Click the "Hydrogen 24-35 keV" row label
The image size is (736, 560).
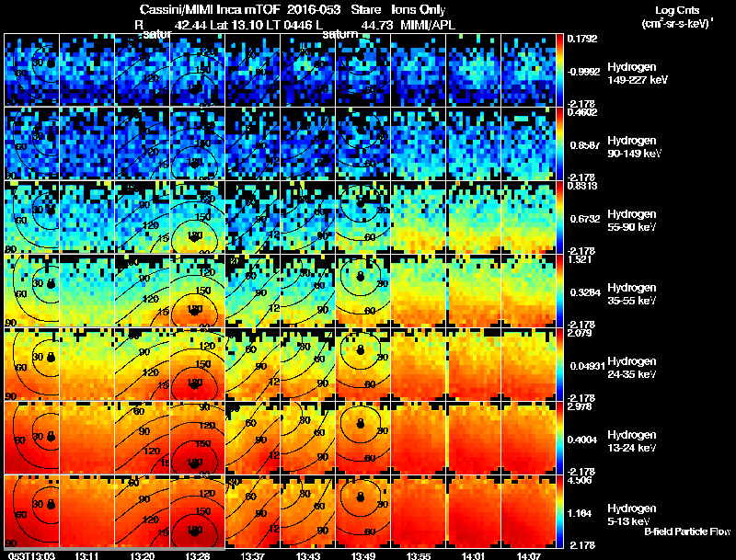coord(632,368)
